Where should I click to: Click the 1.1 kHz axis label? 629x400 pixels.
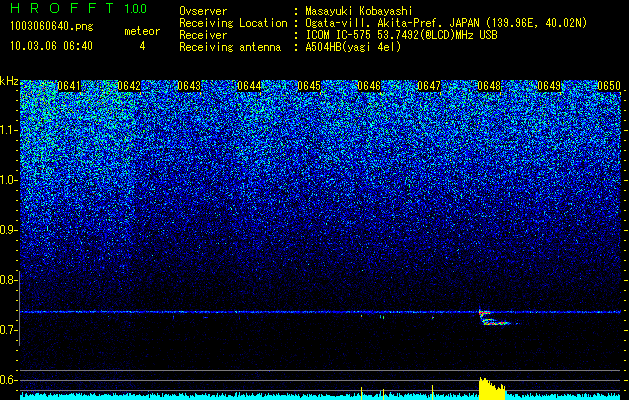pos(8,130)
